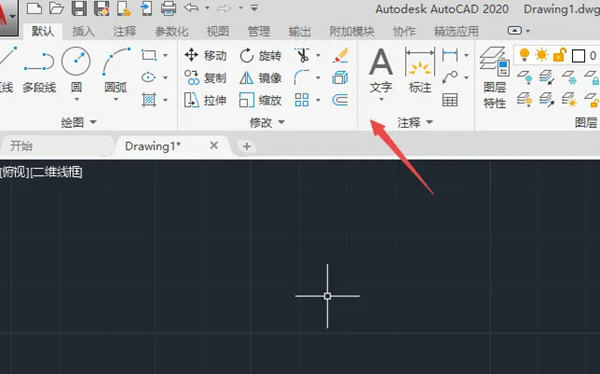Undo the last action
This screenshot has height=374, width=600.
coord(191,8)
